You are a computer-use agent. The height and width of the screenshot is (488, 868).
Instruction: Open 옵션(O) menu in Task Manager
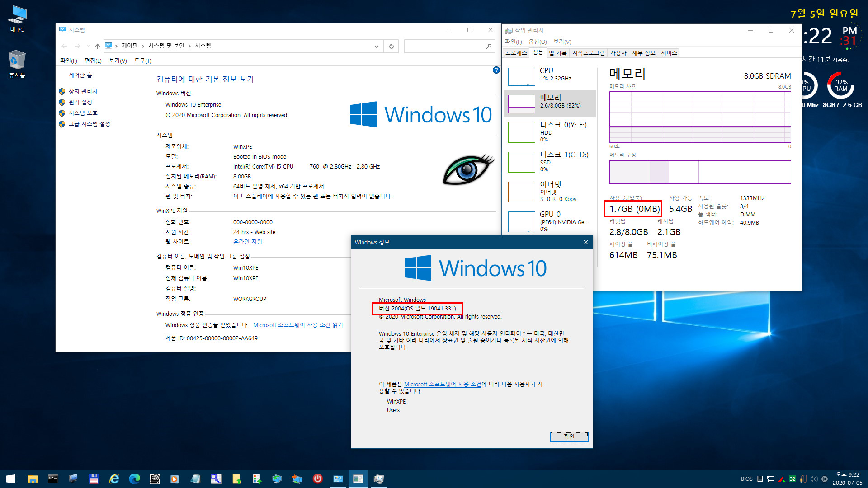tap(538, 42)
